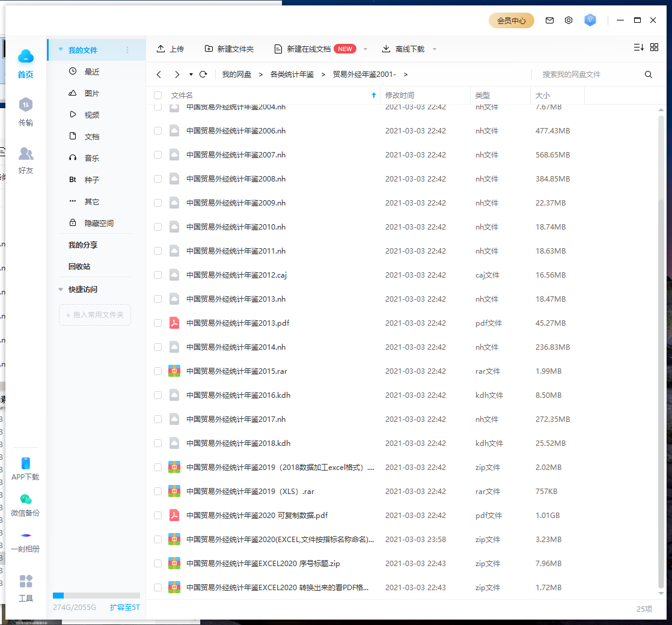Open the 工具 tools grid
This screenshot has height=625, width=672.
(x=26, y=581)
